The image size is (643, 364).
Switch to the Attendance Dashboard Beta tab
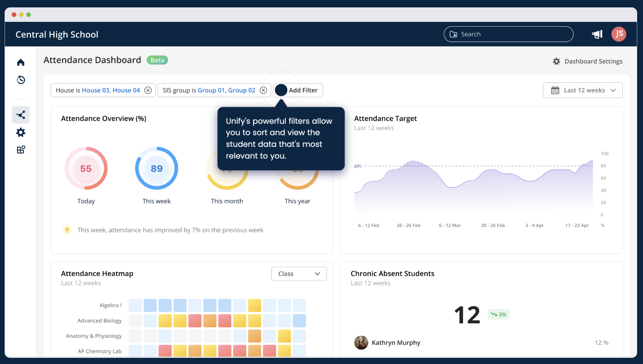point(92,60)
